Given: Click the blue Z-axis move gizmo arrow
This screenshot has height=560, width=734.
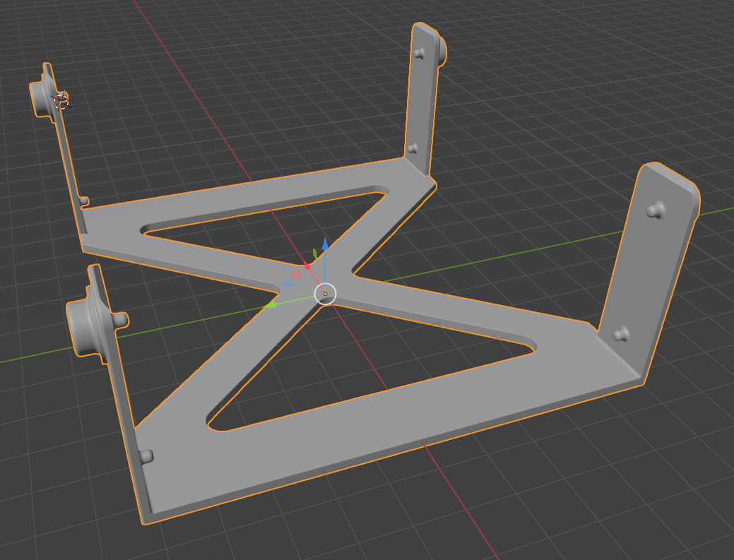Looking at the screenshot, I should [325, 244].
